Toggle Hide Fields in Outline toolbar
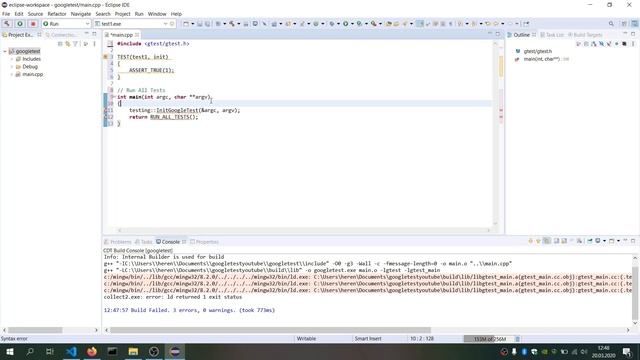The image size is (640, 360). (x=602, y=44)
